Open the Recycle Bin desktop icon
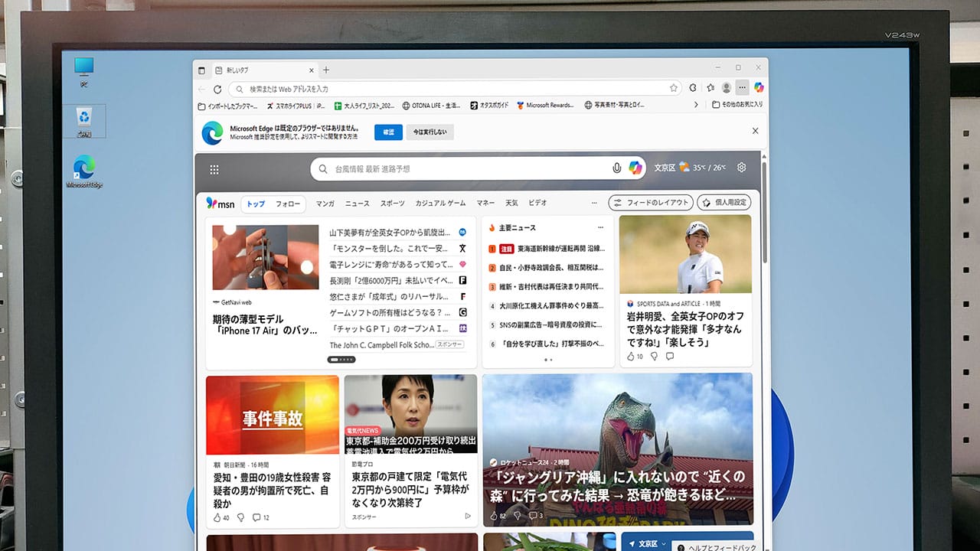 [84, 122]
